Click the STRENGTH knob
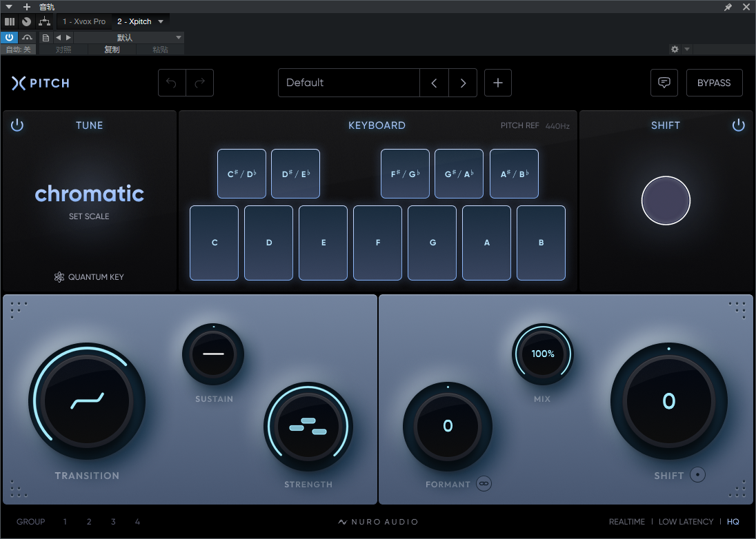 pyautogui.click(x=308, y=427)
